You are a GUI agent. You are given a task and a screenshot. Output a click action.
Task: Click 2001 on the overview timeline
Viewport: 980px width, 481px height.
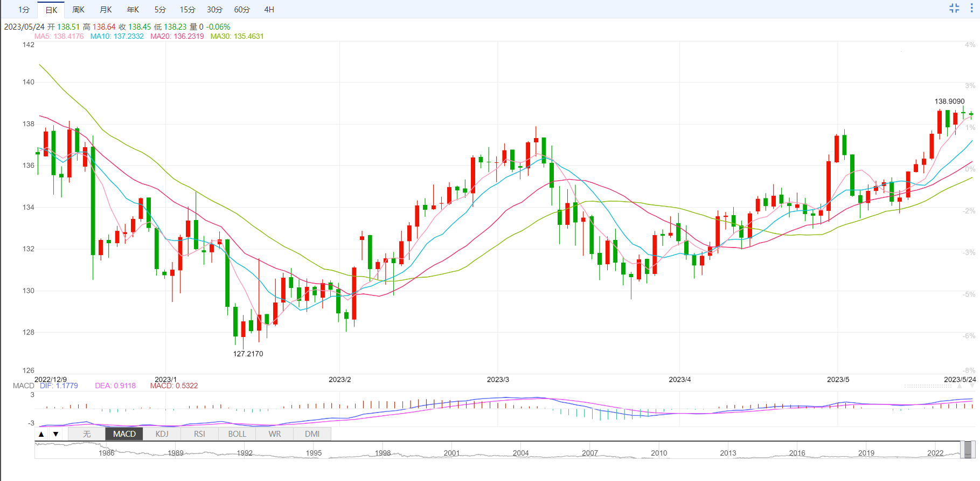click(x=451, y=453)
